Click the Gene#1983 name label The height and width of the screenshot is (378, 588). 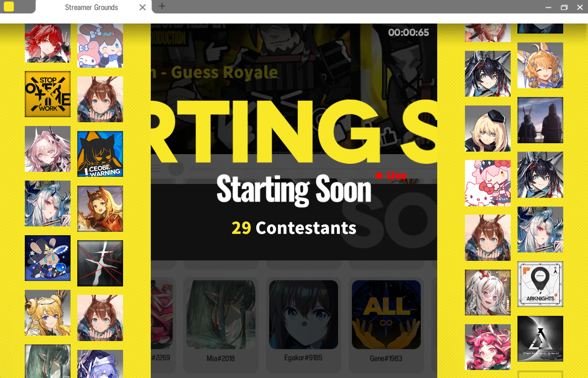point(386,358)
